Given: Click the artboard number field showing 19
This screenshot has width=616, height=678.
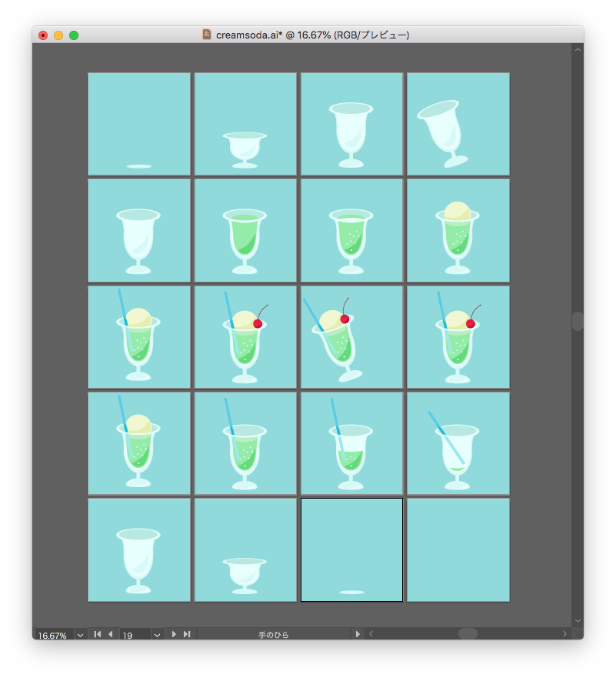Looking at the screenshot, I should coord(135,635).
